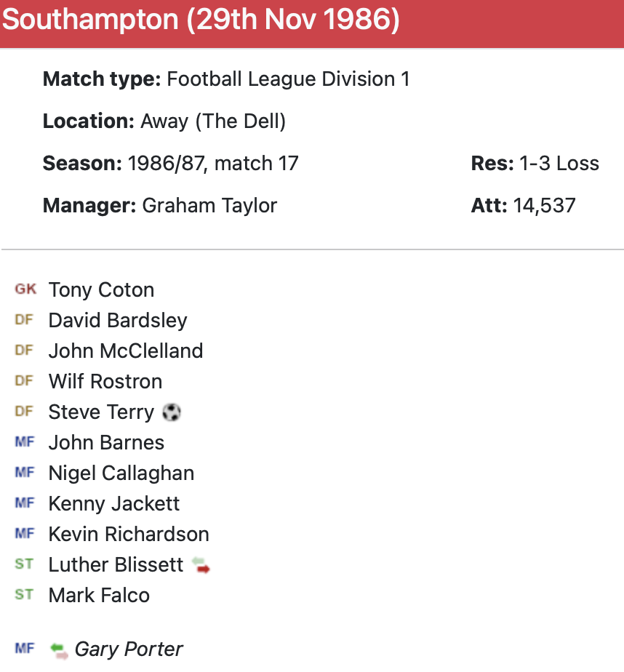Click the DF badge beside Wilf Rostron
The image size is (624, 672).
coord(24,381)
